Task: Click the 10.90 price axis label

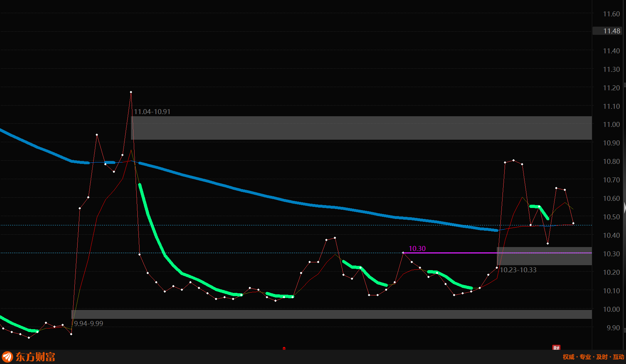Action: point(611,143)
